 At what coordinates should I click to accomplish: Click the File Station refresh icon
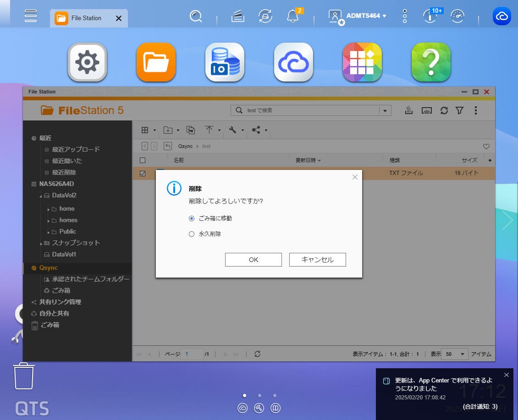(444, 110)
